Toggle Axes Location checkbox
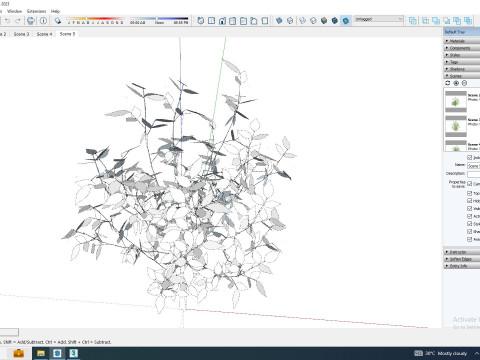Image resolution: width=480 pixels, height=360 pixels. (x=470, y=239)
